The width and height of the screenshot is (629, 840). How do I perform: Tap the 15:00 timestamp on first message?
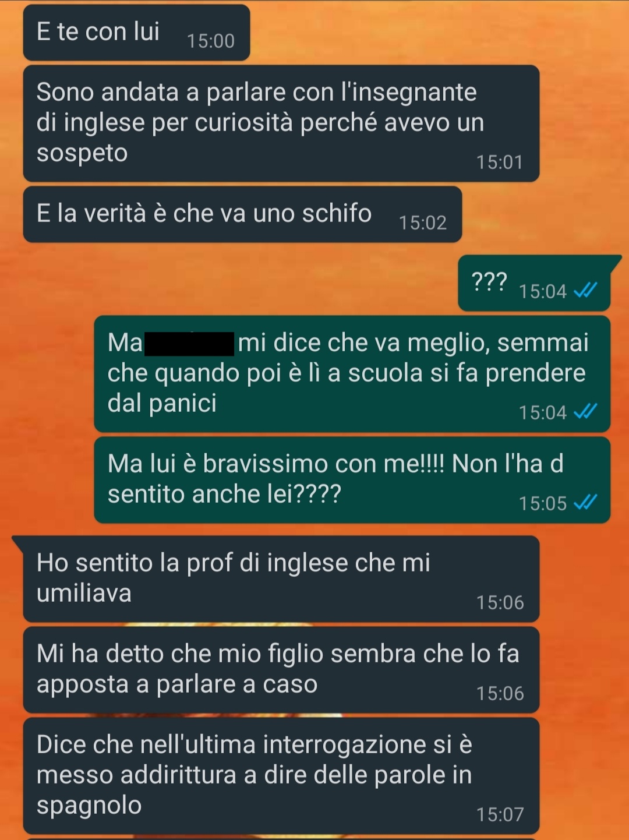tap(211, 41)
